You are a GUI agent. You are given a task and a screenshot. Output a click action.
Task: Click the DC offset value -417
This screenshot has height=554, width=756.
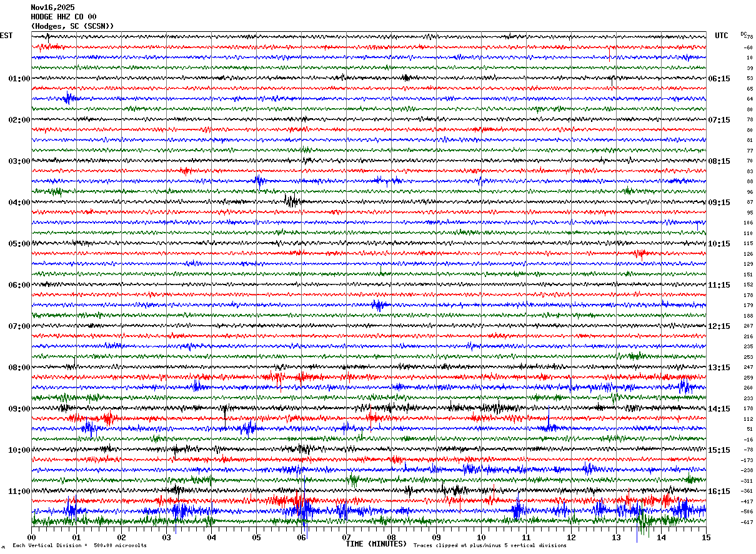click(x=747, y=501)
